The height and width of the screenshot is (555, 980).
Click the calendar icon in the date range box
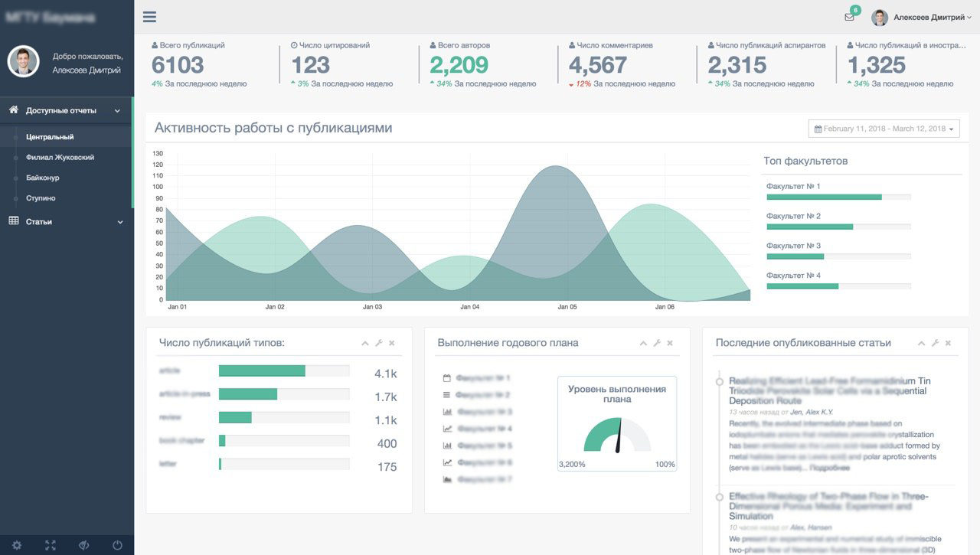pyautogui.click(x=818, y=129)
